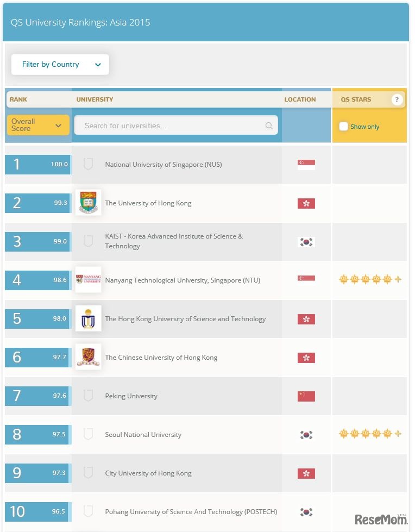415x532 pixels.
Task: Click the HKUST logo thumbnail
Action: pos(88,318)
